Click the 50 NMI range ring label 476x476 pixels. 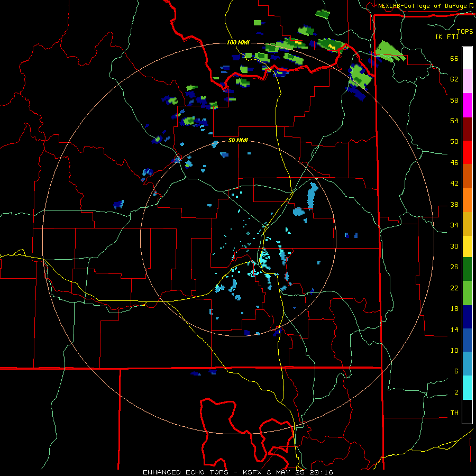[238, 140]
